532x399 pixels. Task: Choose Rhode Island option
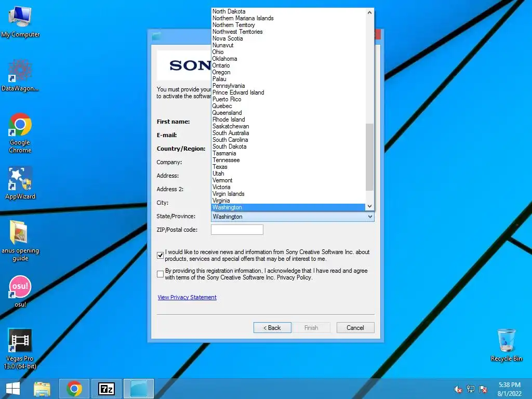288,119
